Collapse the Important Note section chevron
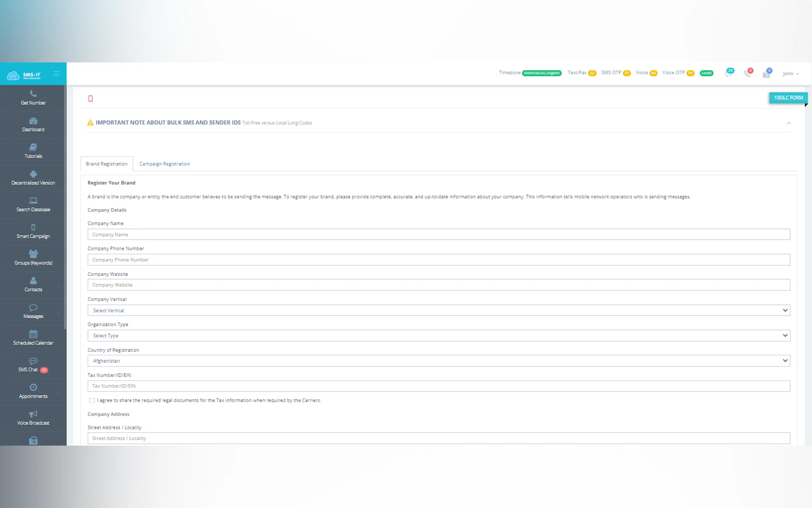812x508 pixels. (788, 123)
